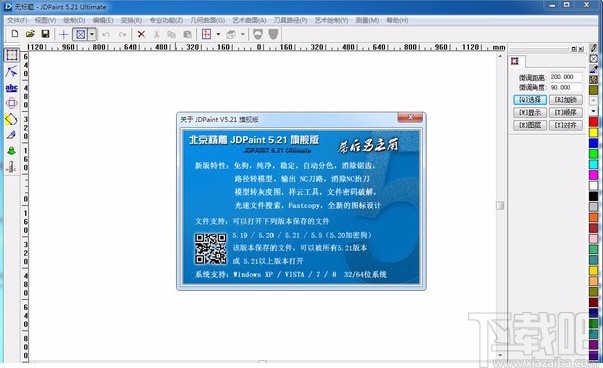Open the 测量(M) menu
This screenshot has height=368, width=603.
(367, 20)
